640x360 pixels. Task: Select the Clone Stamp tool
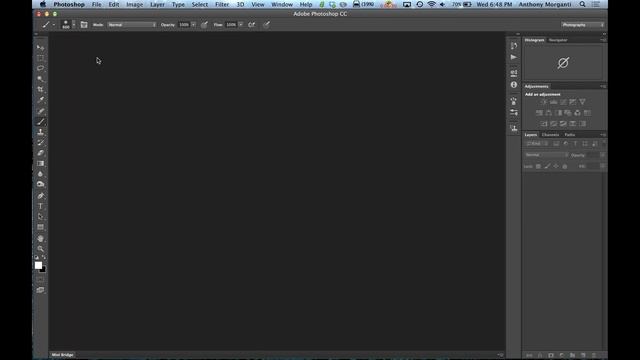[40, 132]
